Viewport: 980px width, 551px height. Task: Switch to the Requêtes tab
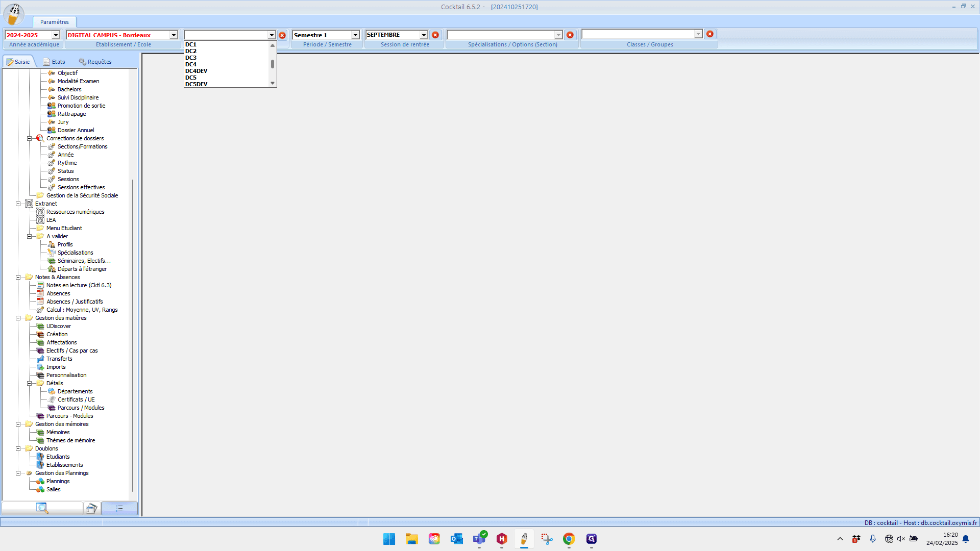point(95,62)
